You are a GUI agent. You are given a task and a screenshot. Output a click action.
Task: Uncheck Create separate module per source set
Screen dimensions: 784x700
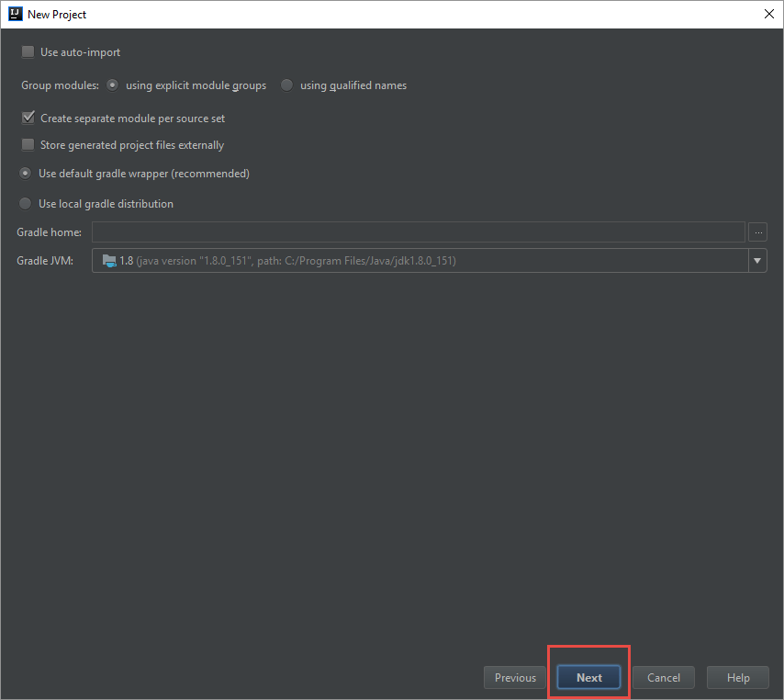coord(28,118)
